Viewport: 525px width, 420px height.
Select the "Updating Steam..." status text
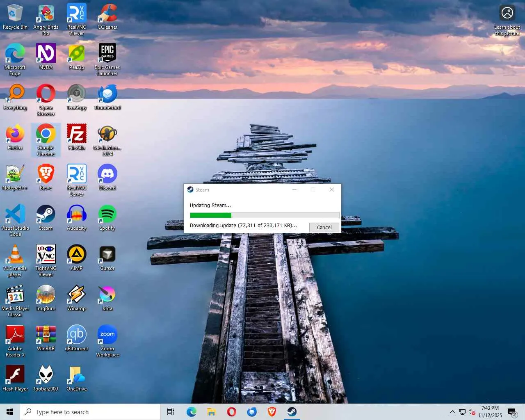[x=210, y=205]
